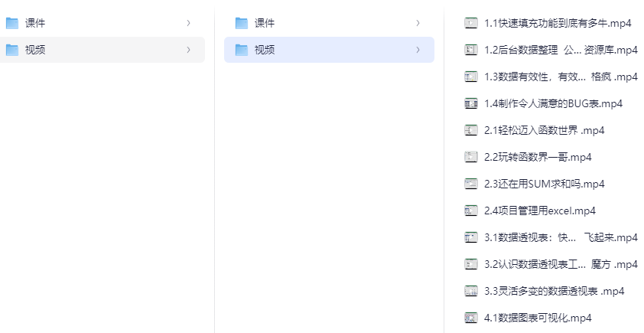The height and width of the screenshot is (333, 644).
Task: Open 1.3数据有效性 video file
Action: point(561,77)
